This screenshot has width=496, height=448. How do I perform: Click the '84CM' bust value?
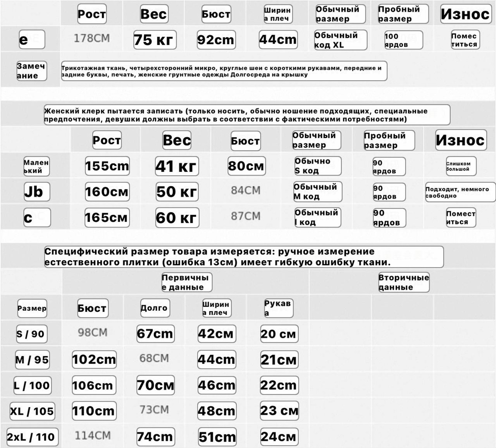(246, 190)
